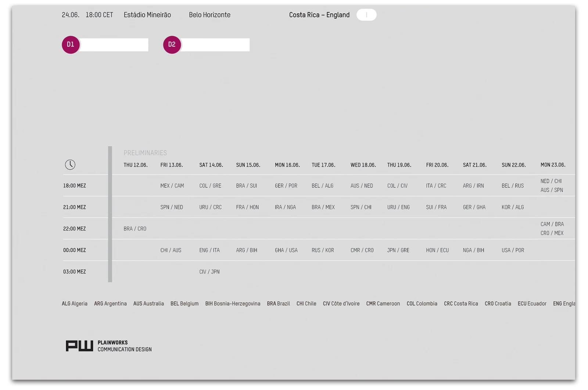This screenshot has width=588, height=390.
Task: Toggle the switch beside Costa Rica – England
Action: pyautogui.click(x=366, y=15)
